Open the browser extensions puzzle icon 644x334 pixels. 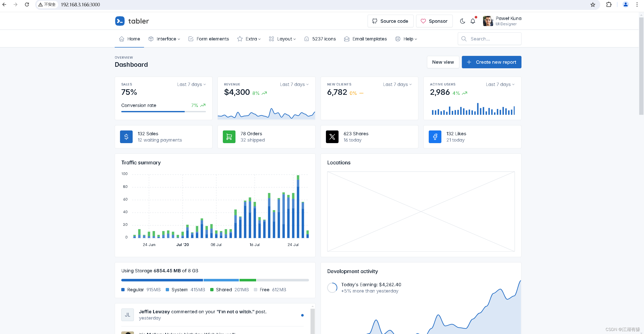609,5
